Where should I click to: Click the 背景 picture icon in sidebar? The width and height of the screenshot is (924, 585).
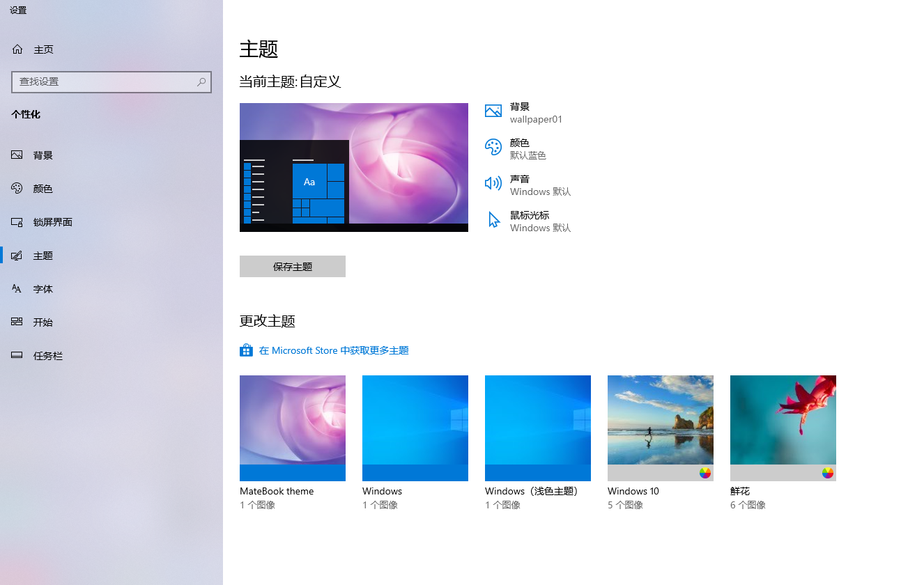pyautogui.click(x=17, y=155)
